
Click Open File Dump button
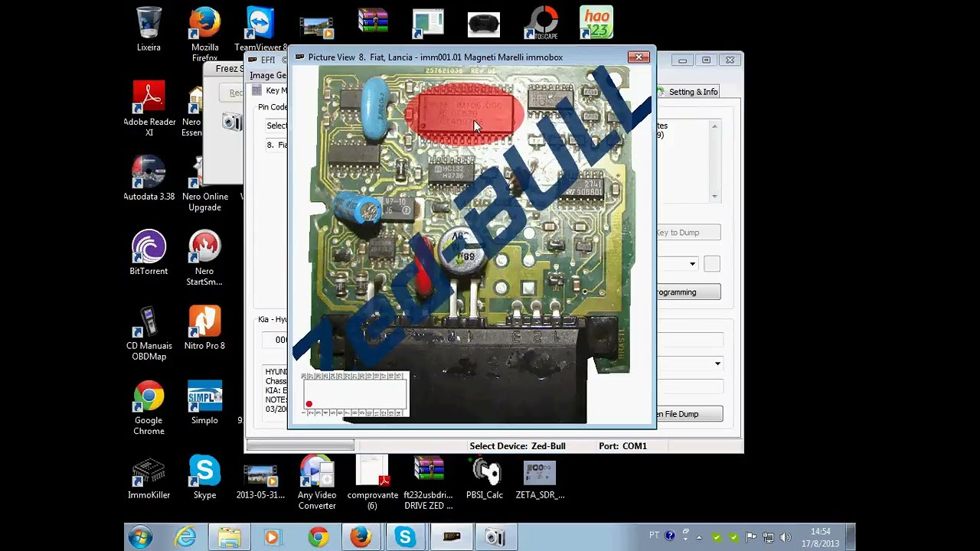pos(688,414)
